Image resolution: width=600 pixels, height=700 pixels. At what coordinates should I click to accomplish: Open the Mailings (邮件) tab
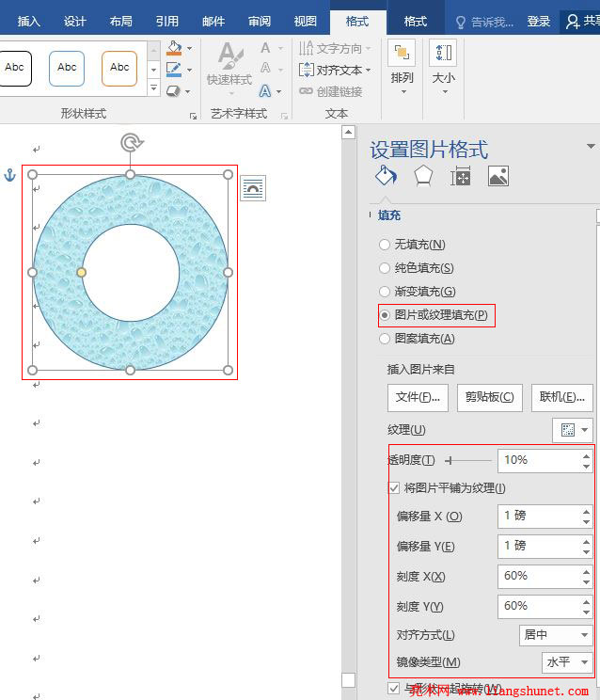click(x=213, y=22)
